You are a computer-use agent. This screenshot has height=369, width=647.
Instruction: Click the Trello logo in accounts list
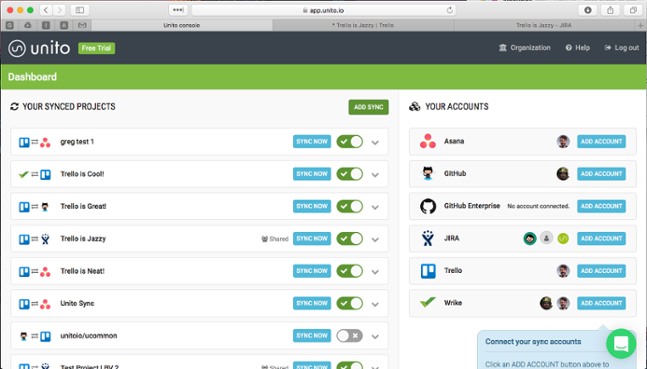coord(428,271)
